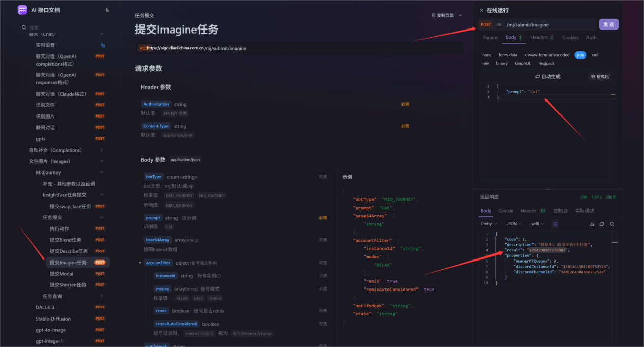
Task: Select 提交Imagine任务 in sidebar
Action: click(77, 263)
